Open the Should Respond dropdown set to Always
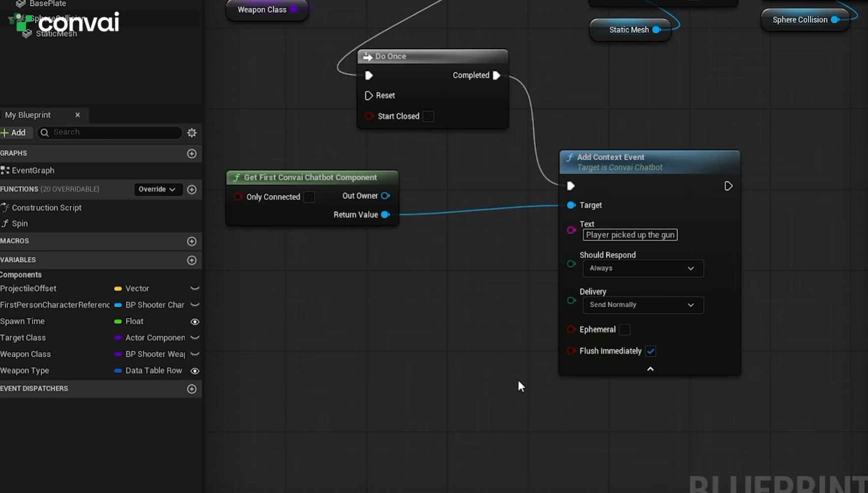Viewport: 868px width, 493px height. click(x=643, y=268)
